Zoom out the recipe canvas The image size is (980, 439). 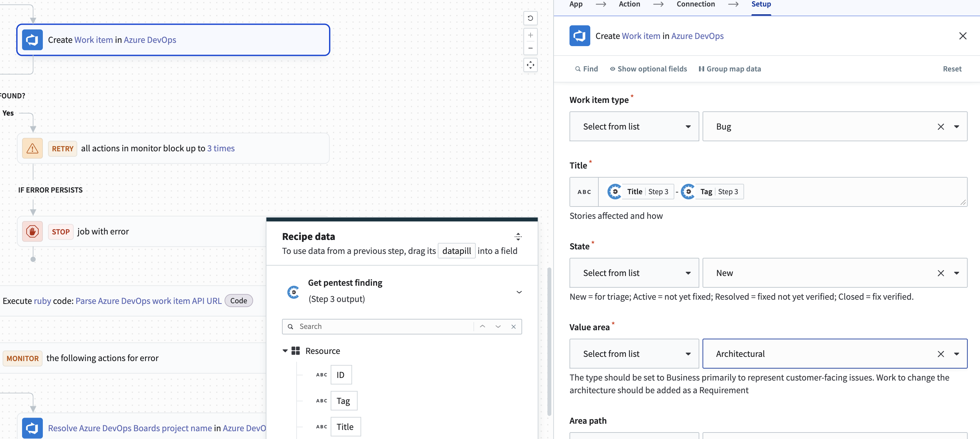coord(530,48)
